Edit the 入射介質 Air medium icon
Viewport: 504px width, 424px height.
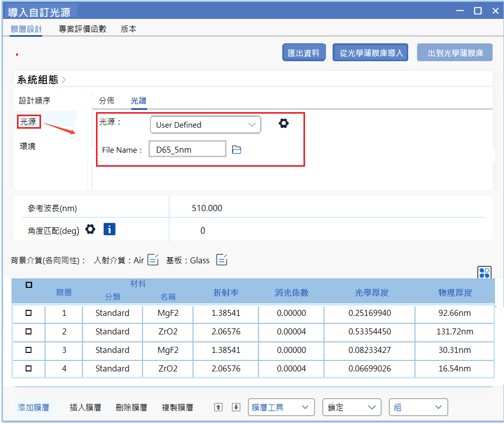pos(153,260)
